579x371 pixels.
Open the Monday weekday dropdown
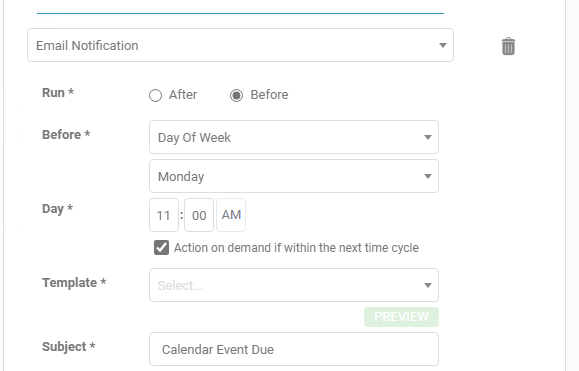click(x=294, y=176)
